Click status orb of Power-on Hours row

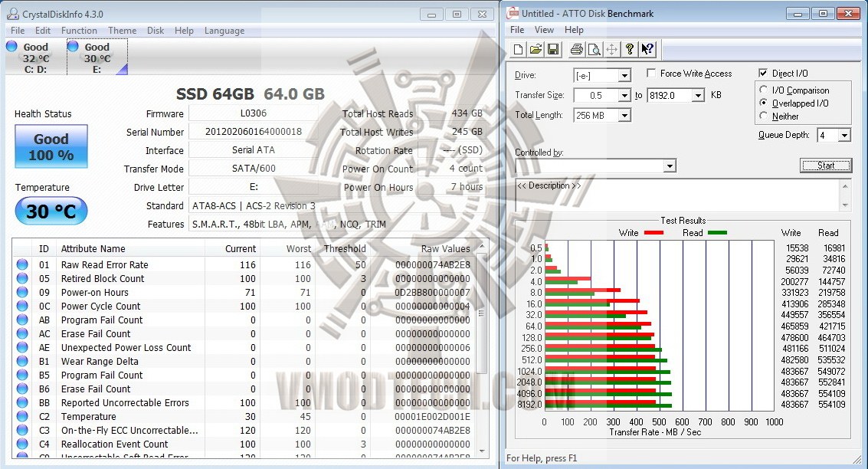[x=22, y=293]
